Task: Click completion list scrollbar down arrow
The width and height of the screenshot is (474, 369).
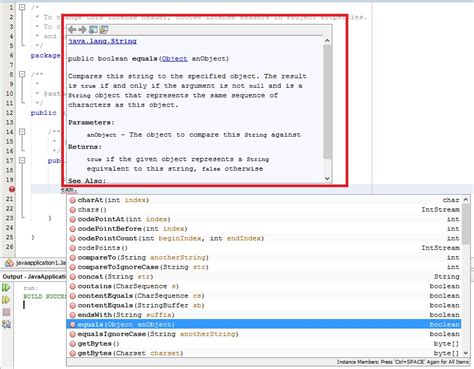Action: pyautogui.click(x=466, y=353)
